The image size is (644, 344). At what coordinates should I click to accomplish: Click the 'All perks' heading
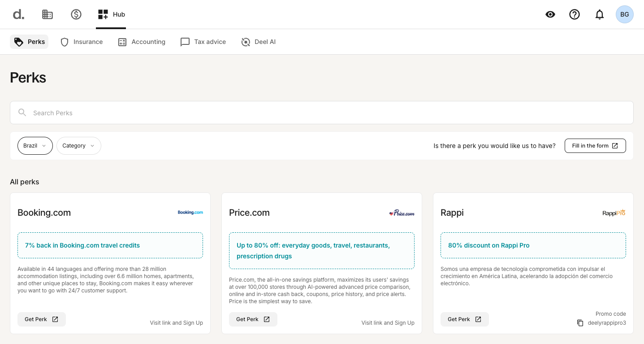[x=25, y=182]
